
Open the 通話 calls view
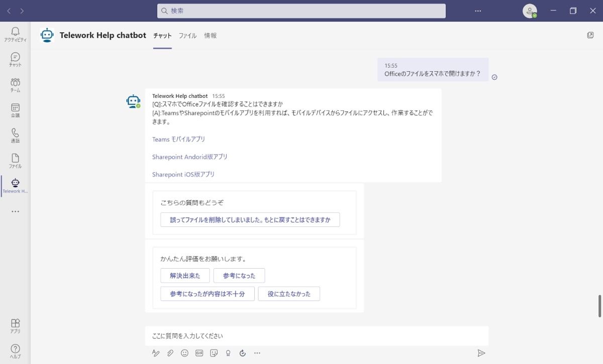(15, 136)
